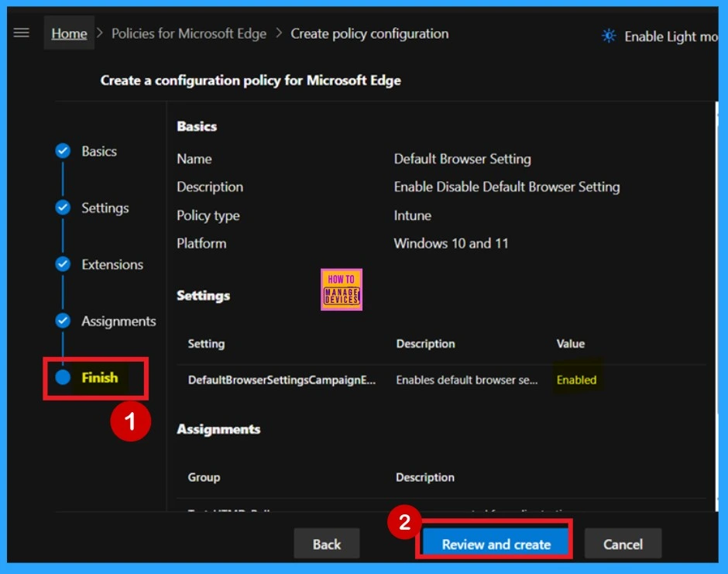The image size is (728, 574).
Task: Jump to the Extensions wizard step
Action: (112, 264)
